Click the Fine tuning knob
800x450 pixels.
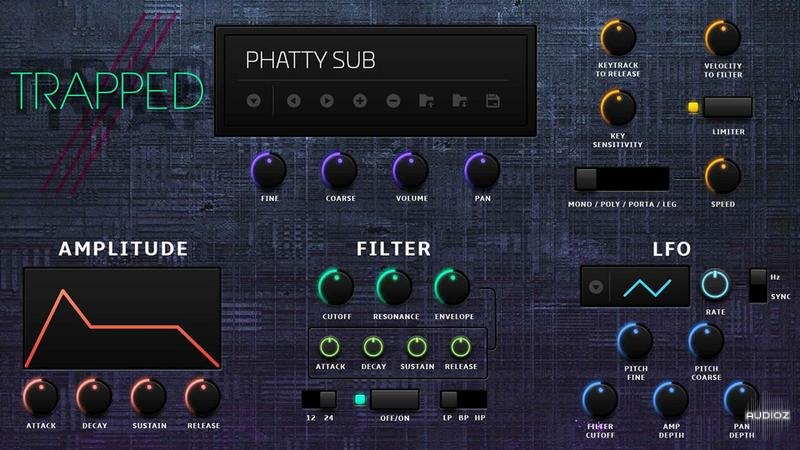pos(269,171)
